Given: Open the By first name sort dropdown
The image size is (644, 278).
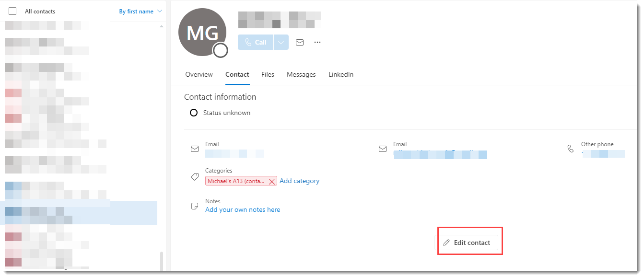Looking at the screenshot, I should click(141, 11).
